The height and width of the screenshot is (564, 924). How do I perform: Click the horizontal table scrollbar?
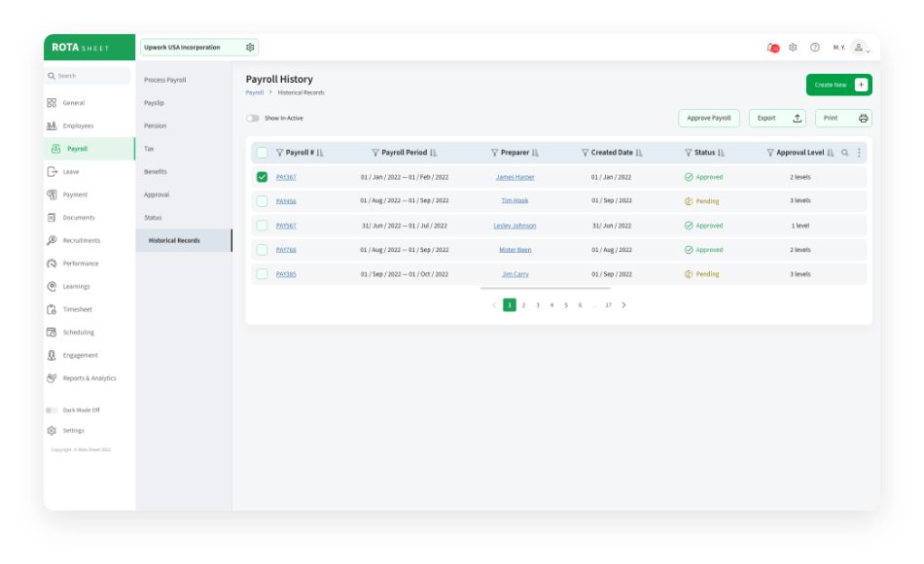(x=545, y=288)
